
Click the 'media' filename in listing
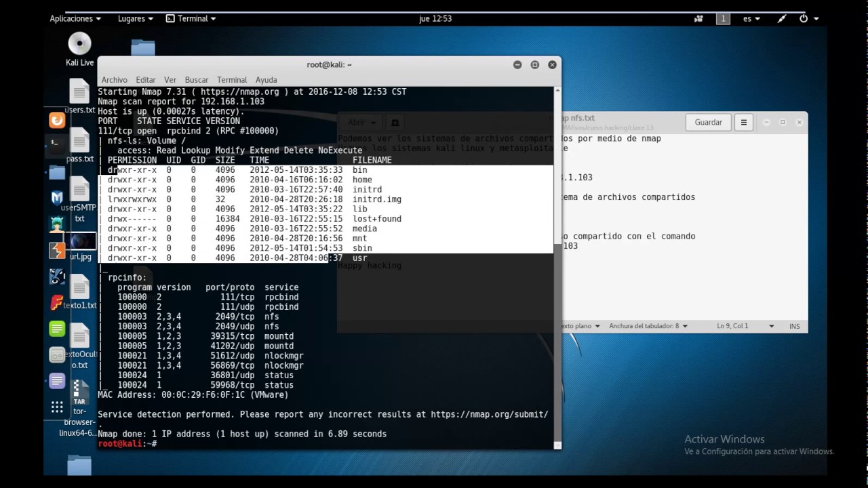click(365, 228)
